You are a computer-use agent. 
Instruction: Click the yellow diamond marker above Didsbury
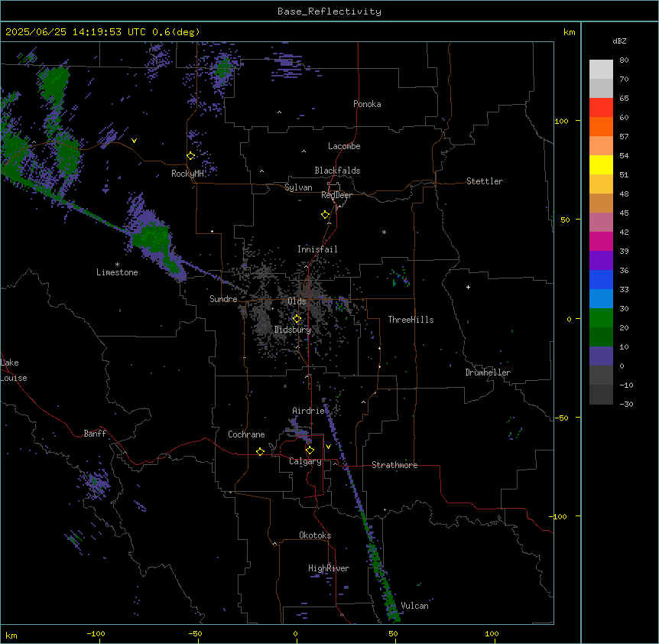297,319
